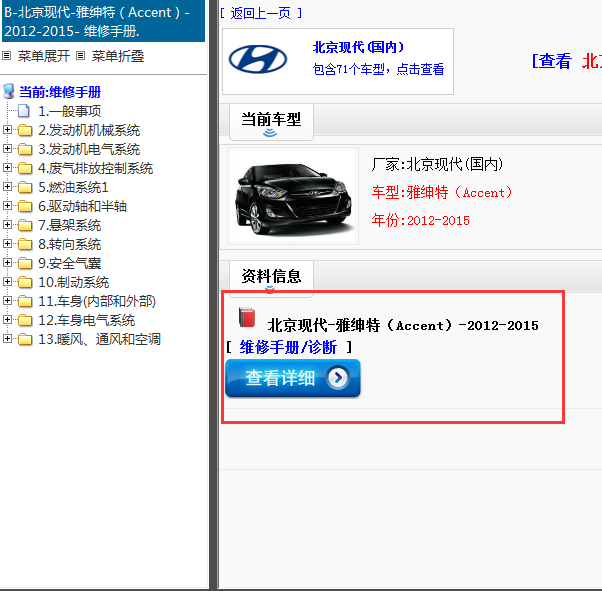
Task: Expand the 10.制动系统 tree node
Action: [7, 281]
